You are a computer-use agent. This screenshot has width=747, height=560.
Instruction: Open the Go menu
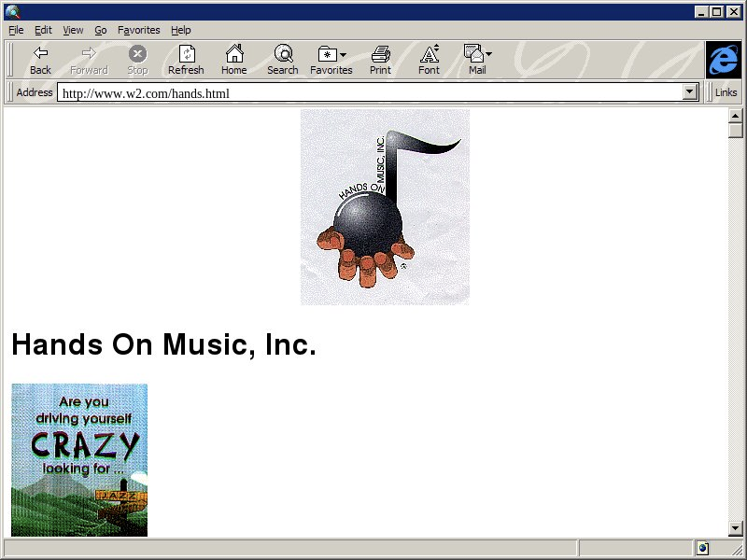coord(100,30)
